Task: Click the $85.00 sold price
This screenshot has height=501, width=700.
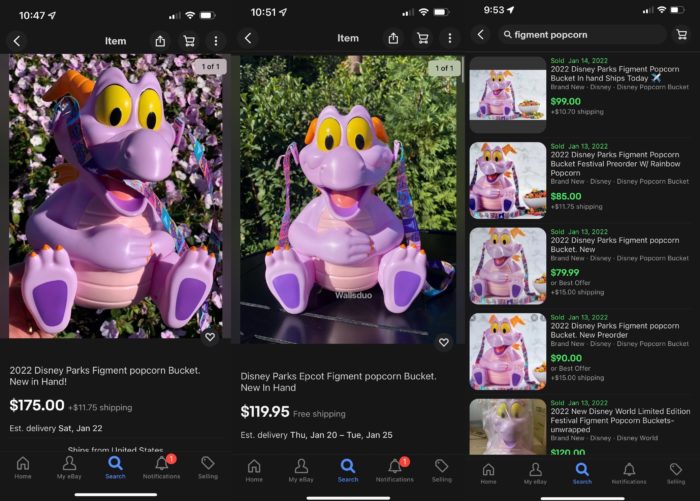Action: pyautogui.click(x=566, y=196)
